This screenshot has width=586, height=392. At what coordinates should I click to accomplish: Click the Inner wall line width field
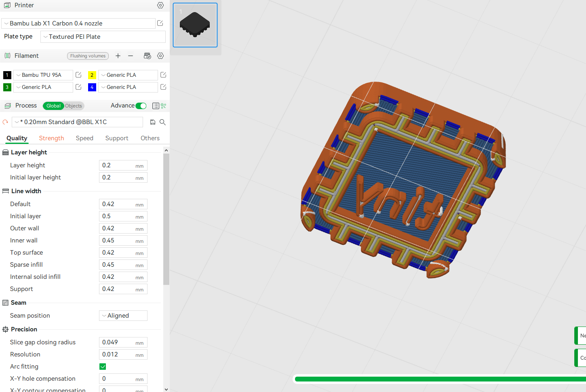click(x=123, y=240)
